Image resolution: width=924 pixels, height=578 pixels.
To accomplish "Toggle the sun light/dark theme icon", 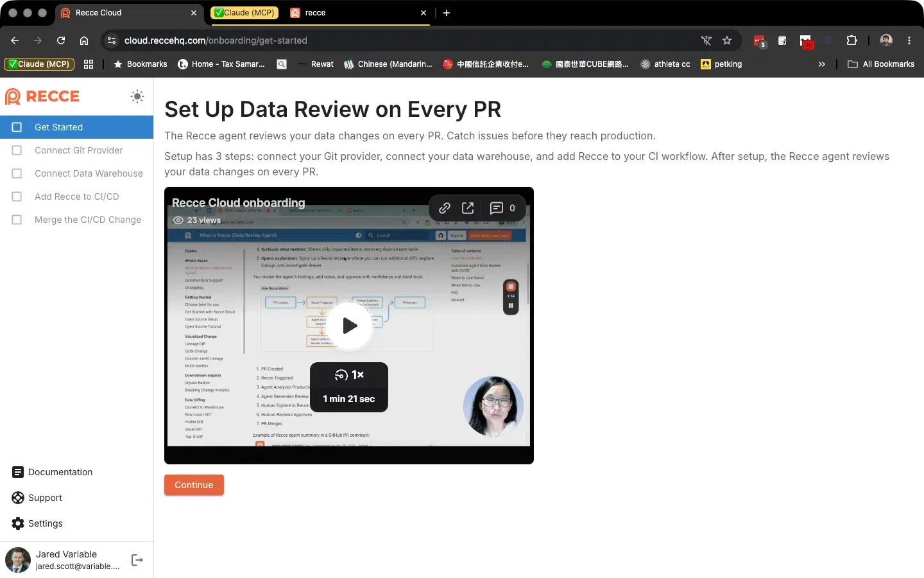I will click(137, 96).
